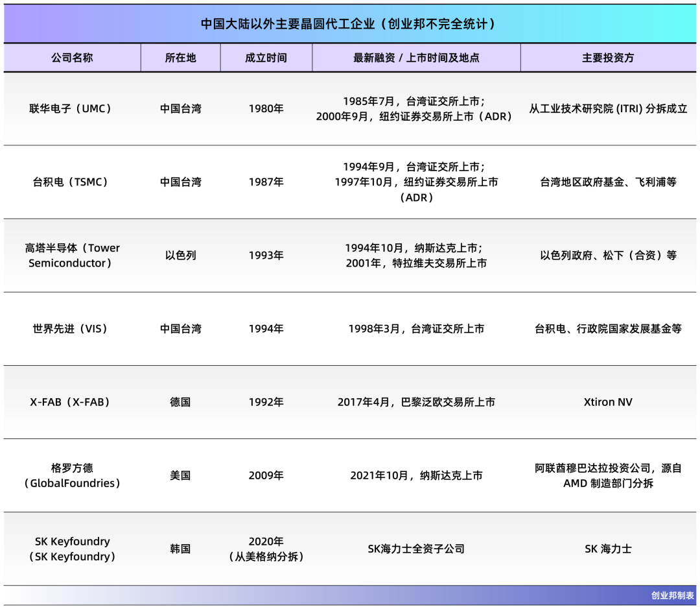Click 2021年10月，纳斯达克上市 cell

click(x=416, y=475)
